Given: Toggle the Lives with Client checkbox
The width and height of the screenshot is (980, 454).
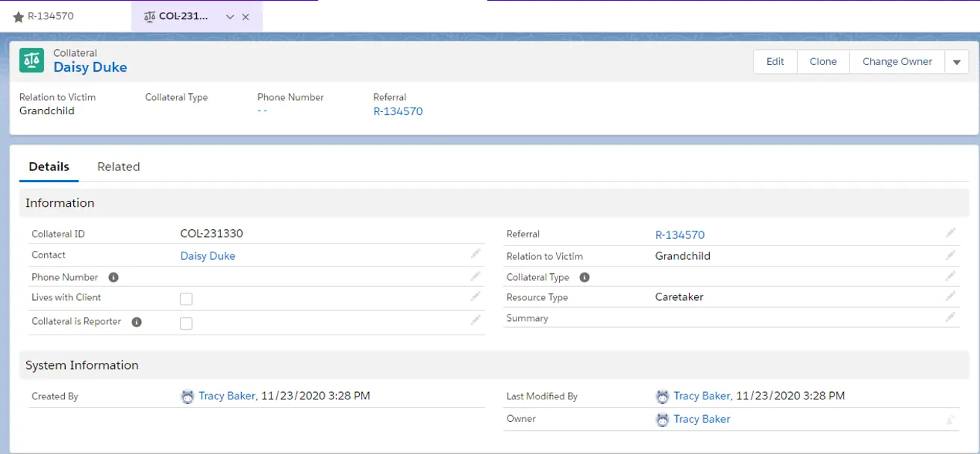Looking at the screenshot, I should tap(187, 299).
